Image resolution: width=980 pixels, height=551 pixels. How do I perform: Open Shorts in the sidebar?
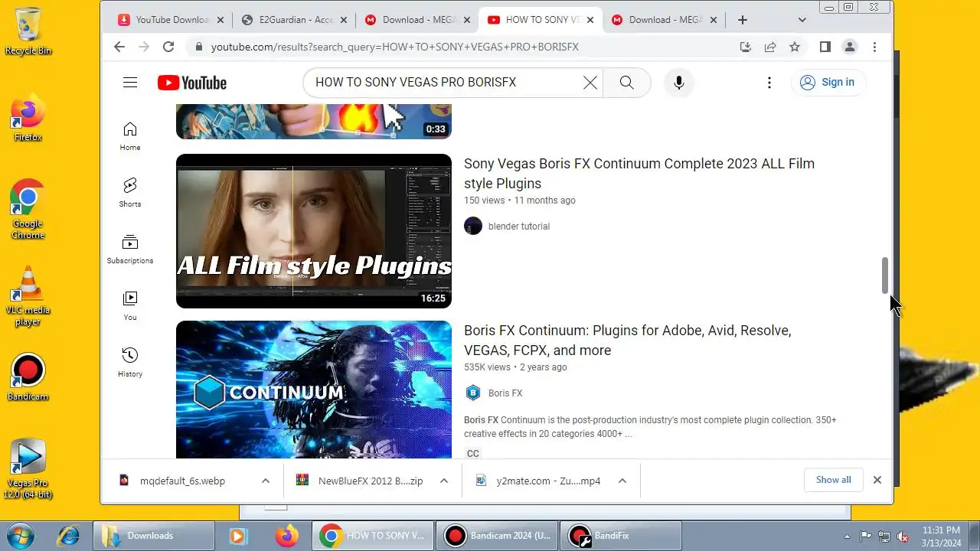(130, 193)
